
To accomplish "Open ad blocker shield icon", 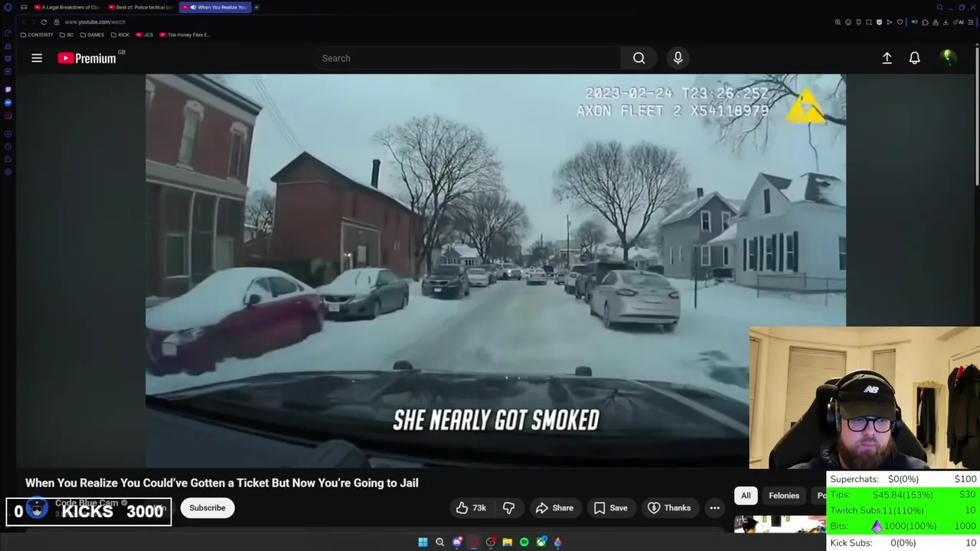I will tap(879, 22).
